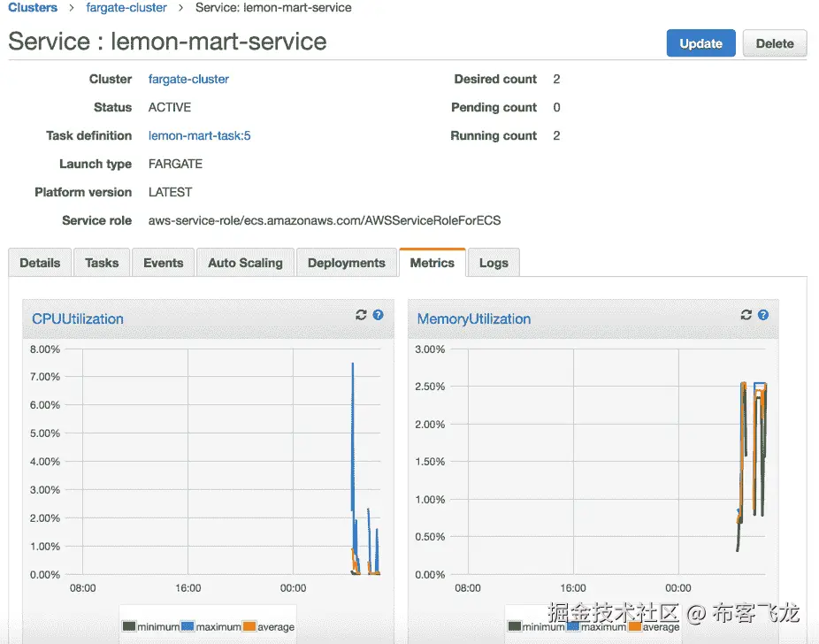Viewport: 819px width, 644px height.
Task: Refresh the MemoryUtilization chart
Action: tap(746, 315)
